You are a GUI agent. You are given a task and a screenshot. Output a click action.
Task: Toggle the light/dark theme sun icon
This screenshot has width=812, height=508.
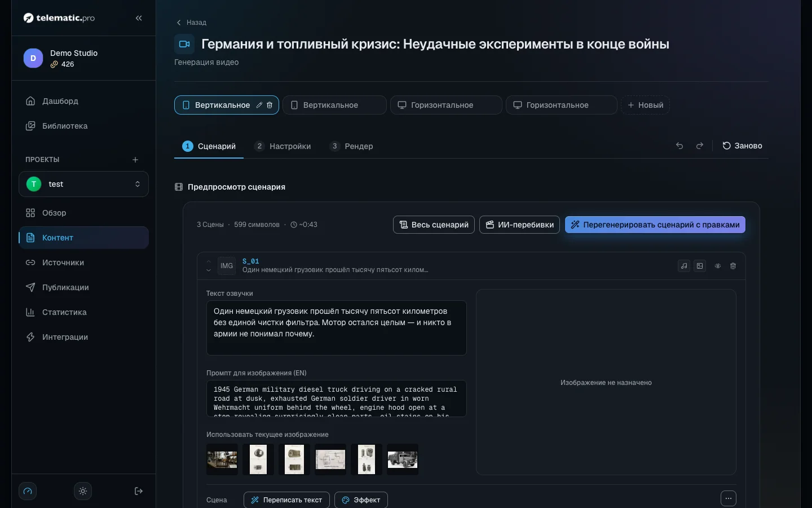pos(83,491)
